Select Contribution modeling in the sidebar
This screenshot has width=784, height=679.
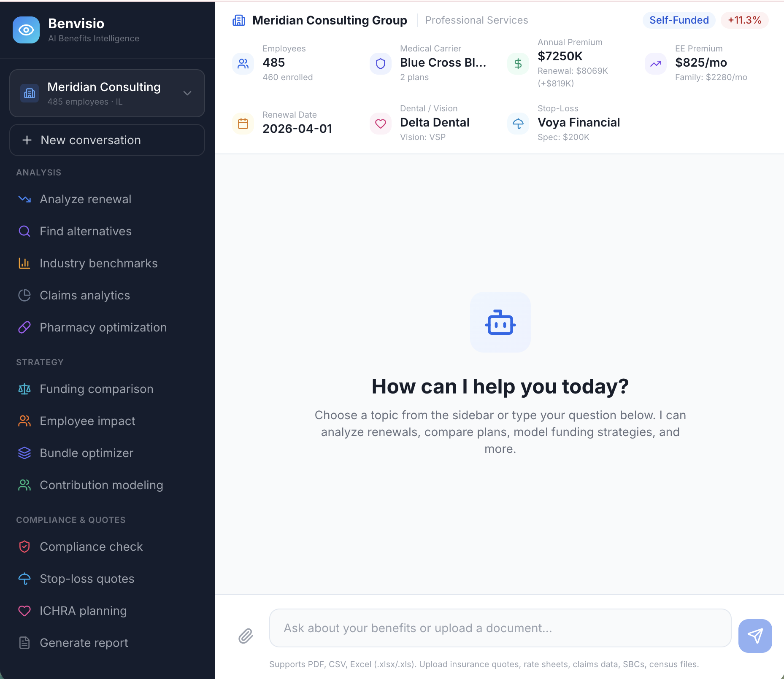[x=107, y=485]
